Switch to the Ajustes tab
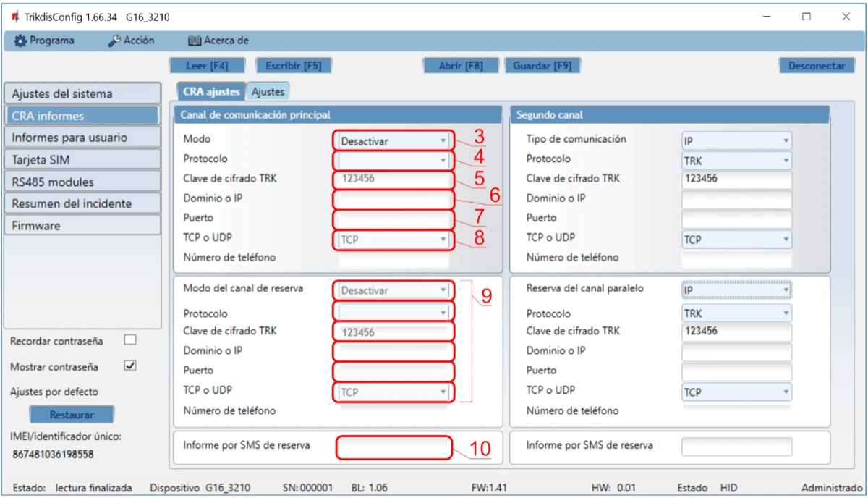This screenshot has height=498, width=868. point(268,92)
